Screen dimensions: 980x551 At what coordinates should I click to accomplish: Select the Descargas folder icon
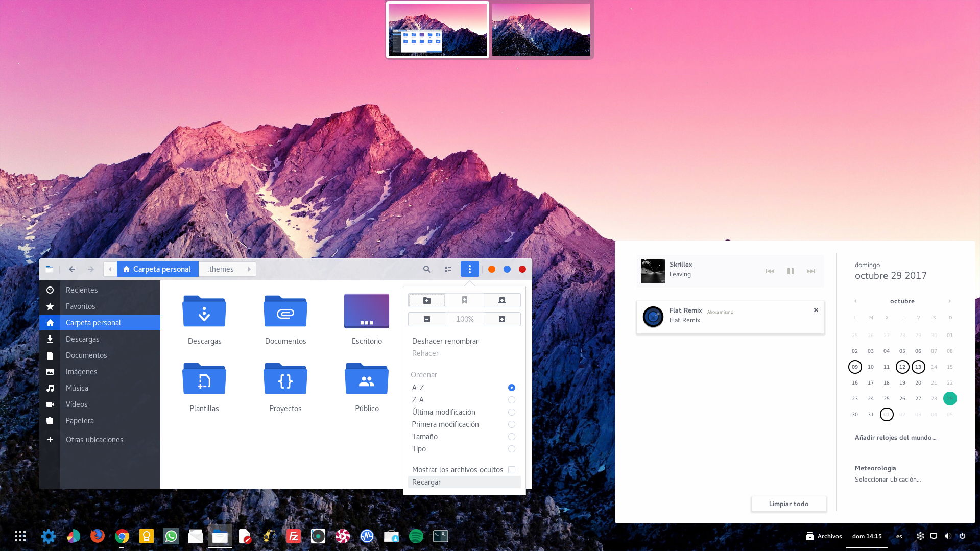click(x=204, y=310)
